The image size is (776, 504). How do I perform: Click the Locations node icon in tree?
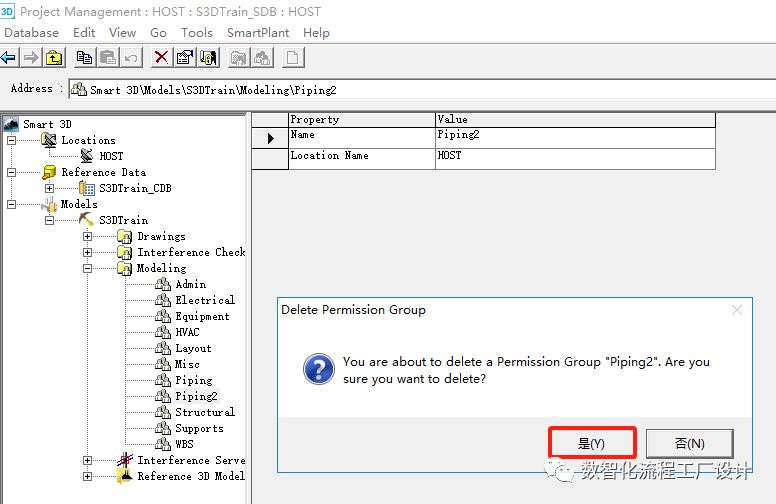49,140
